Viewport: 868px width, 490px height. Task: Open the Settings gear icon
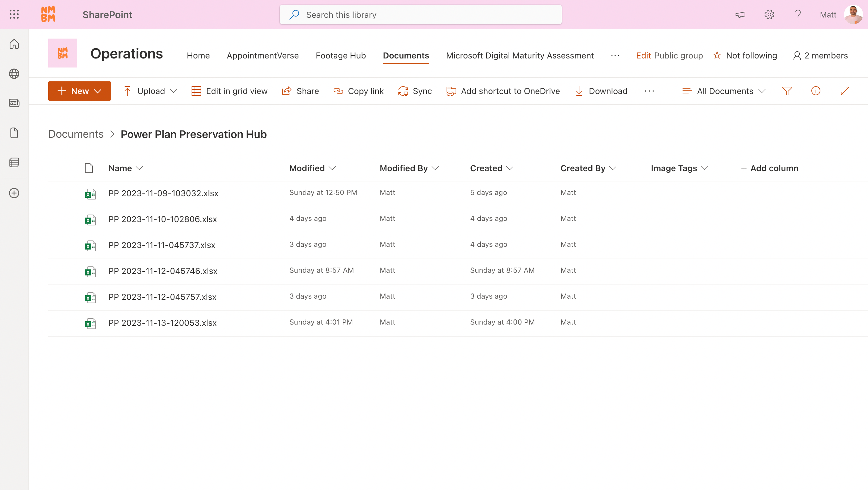(769, 14)
